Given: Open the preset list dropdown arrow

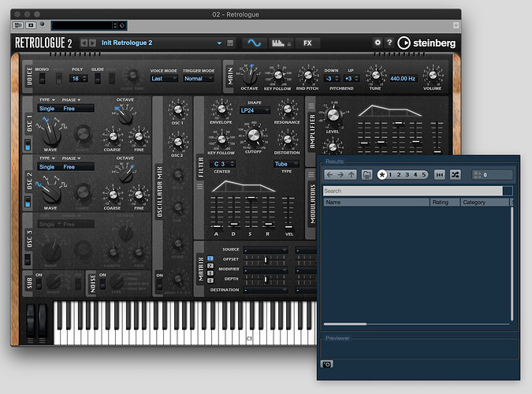Looking at the screenshot, I should pos(219,43).
